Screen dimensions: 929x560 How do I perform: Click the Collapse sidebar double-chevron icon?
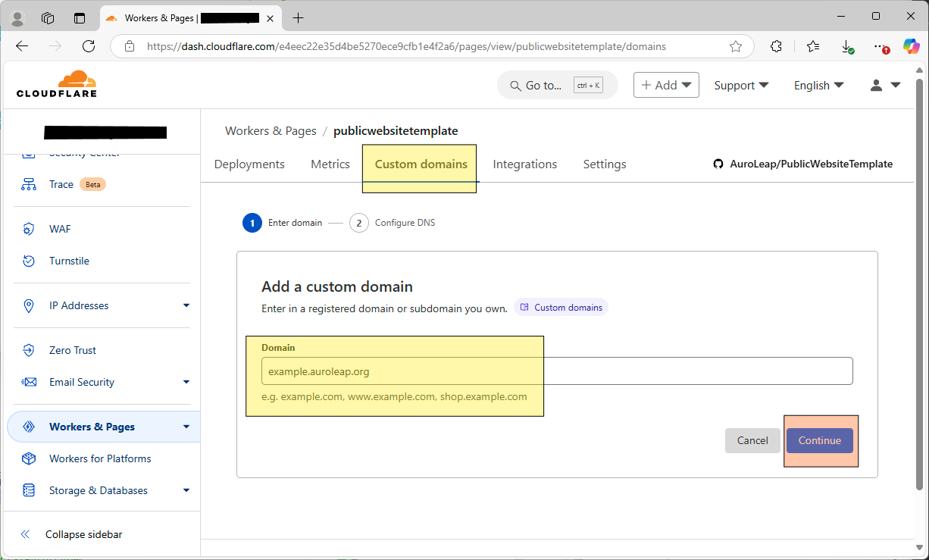click(25, 534)
